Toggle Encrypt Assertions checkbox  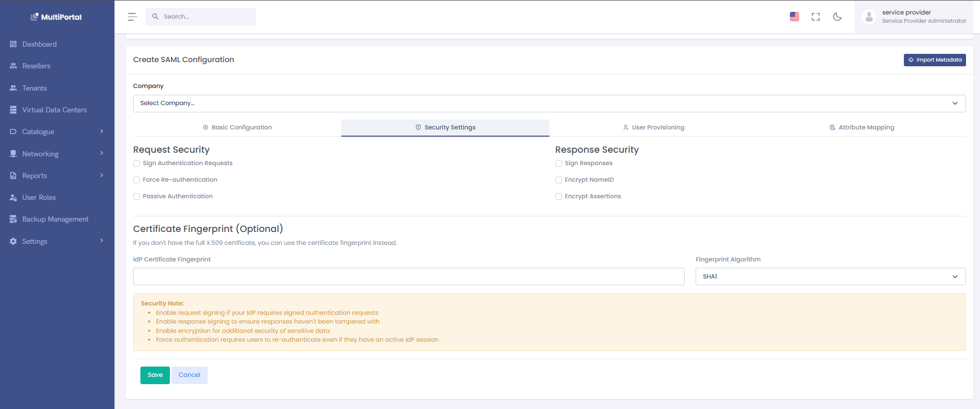(558, 196)
